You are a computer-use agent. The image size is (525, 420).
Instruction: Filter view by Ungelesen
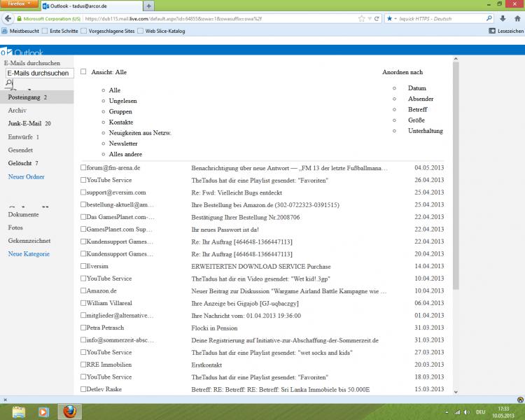click(x=123, y=101)
